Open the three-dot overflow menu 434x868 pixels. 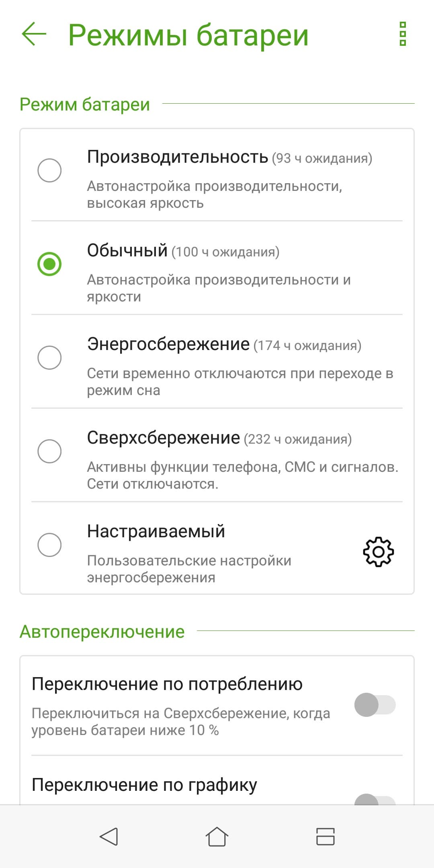tap(403, 34)
